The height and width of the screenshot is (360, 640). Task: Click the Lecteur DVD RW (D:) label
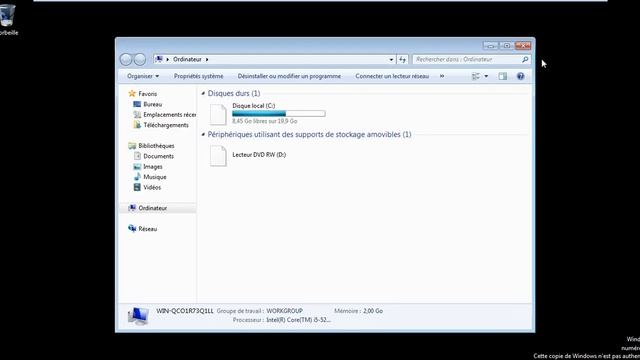pyautogui.click(x=259, y=155)
